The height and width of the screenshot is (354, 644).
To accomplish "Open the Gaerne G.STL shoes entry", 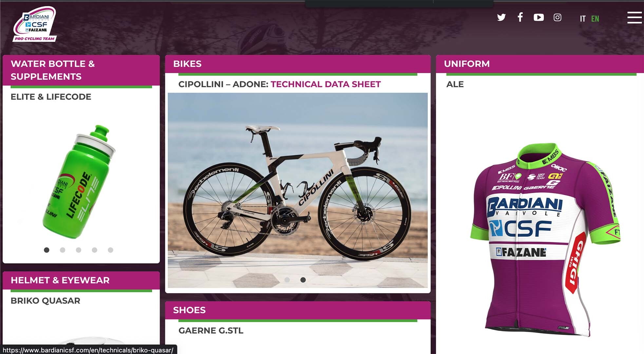I will 211,330.
